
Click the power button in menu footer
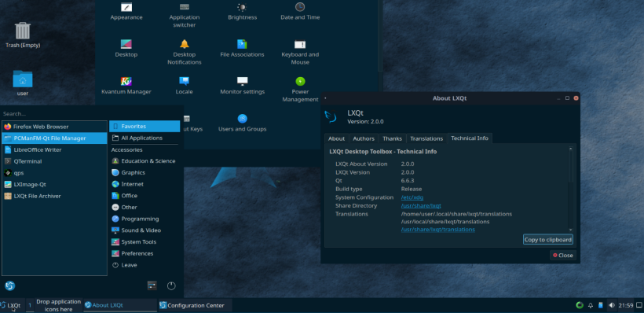pyautogui.click(x=171, y=285)
